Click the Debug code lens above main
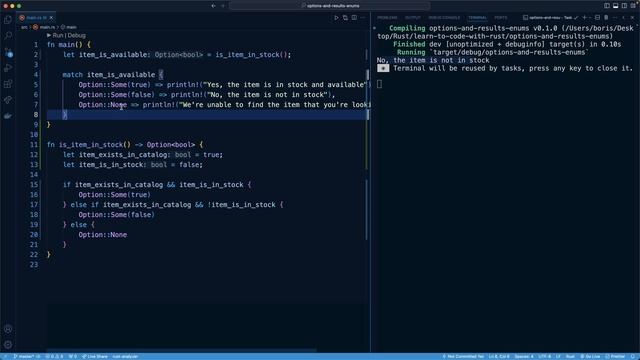The width and height of the screenshot is (640, 360). pos(76,36)
